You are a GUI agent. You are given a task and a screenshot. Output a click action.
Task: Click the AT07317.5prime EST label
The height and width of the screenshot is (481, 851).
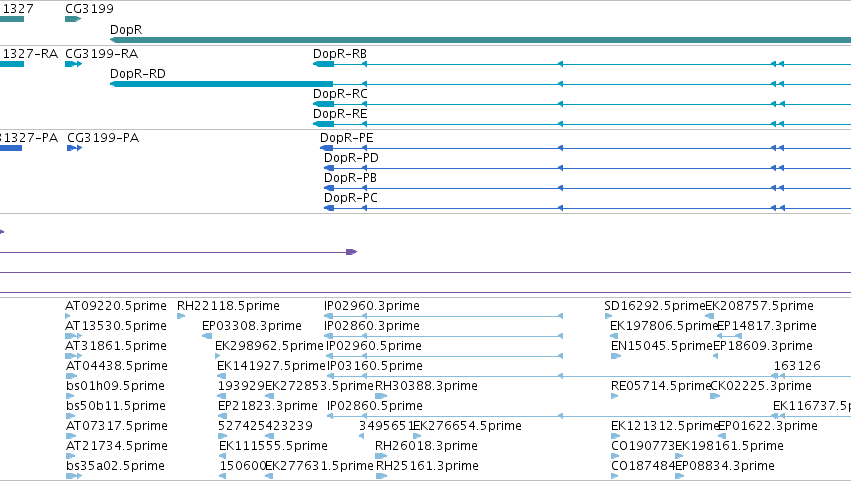[x=117, y=426]
